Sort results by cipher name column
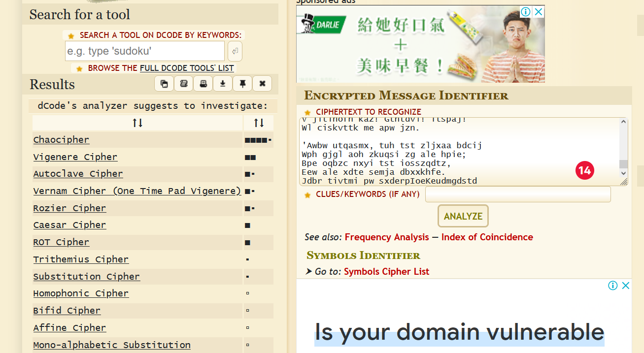 tap(137, 123)
